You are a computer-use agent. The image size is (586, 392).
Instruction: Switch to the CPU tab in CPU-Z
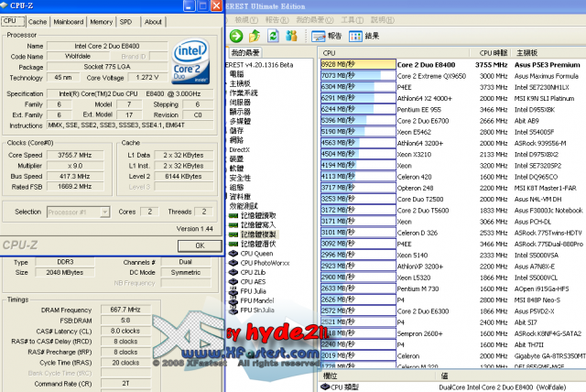[12, 21]
